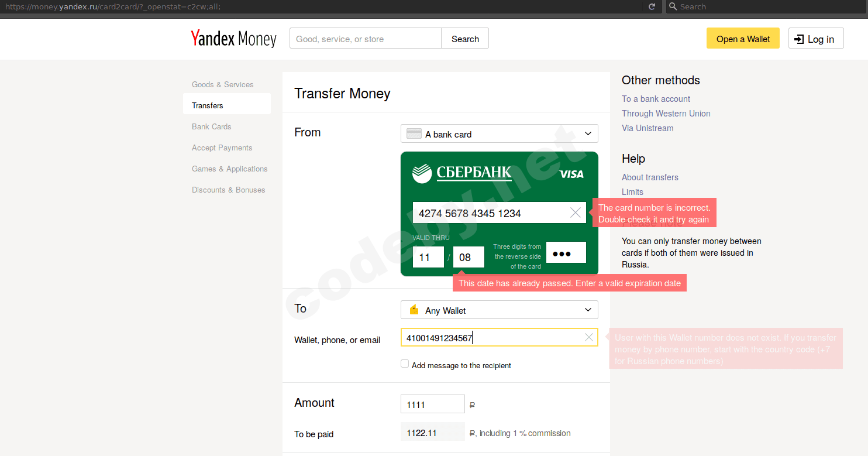The height and width of the screenshot is (456, 868).
Task: Click the VISA logo on the card
Action: [571, 174]
